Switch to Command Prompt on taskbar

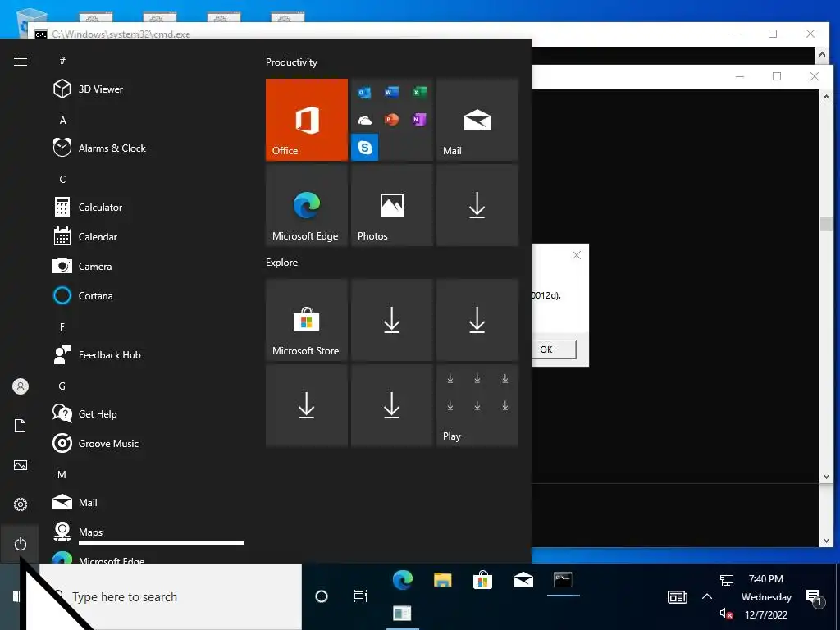tap(563, 580)
